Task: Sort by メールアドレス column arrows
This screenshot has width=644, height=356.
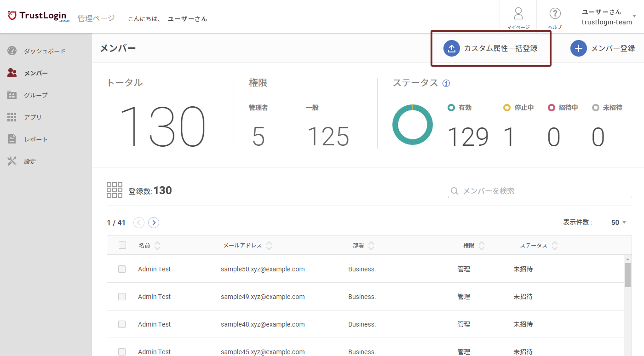Action: pyautogui.click(x=269, y=246)
